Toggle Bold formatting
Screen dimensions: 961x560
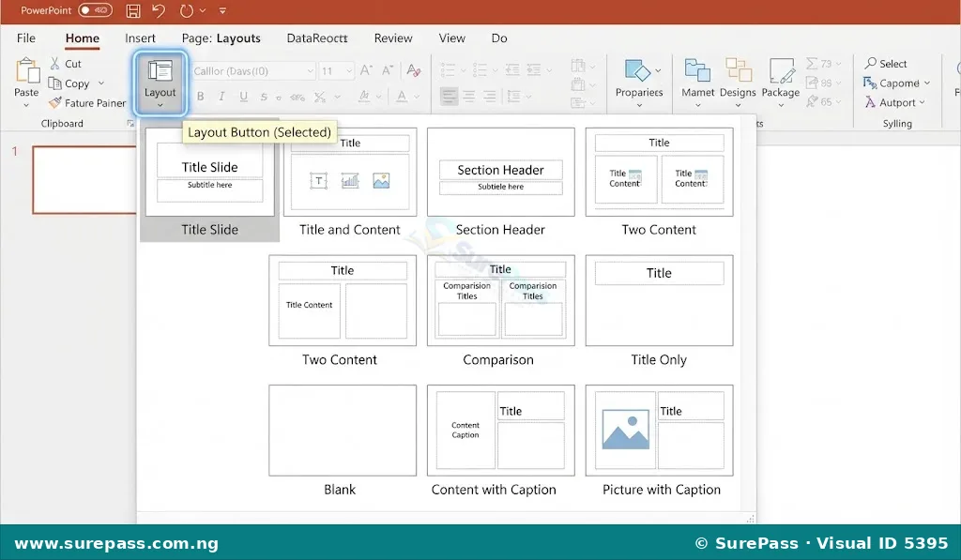(201, 97)
